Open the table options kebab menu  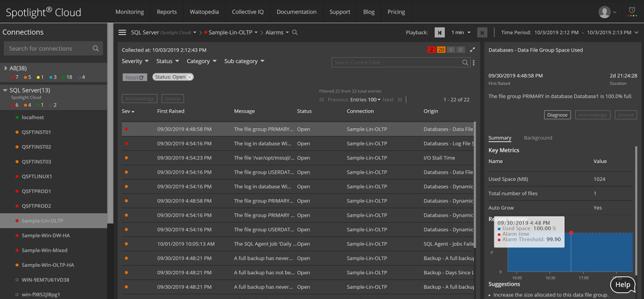474,62
